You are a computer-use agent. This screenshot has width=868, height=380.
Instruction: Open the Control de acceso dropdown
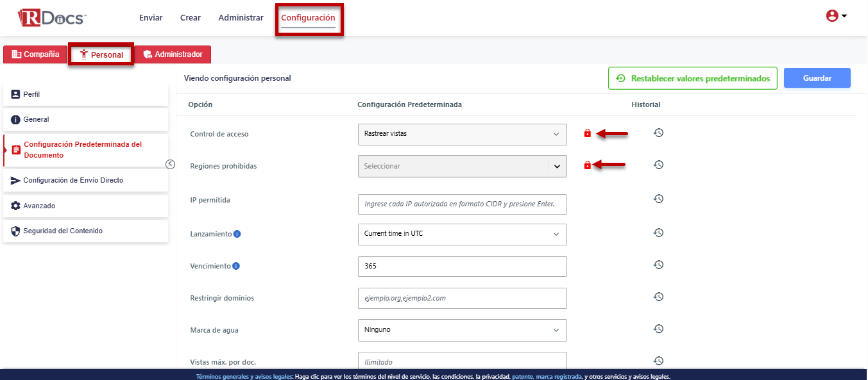click(x=462, y=134)
